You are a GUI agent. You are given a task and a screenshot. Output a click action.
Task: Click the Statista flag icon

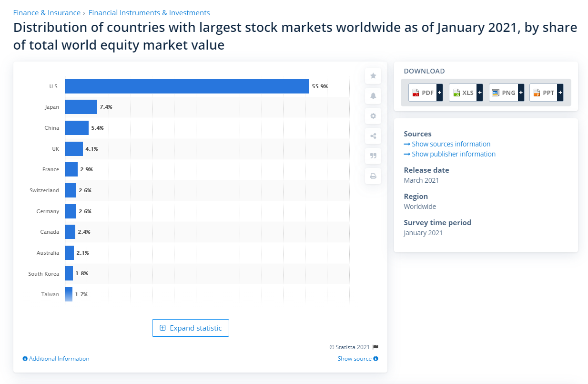375,347
